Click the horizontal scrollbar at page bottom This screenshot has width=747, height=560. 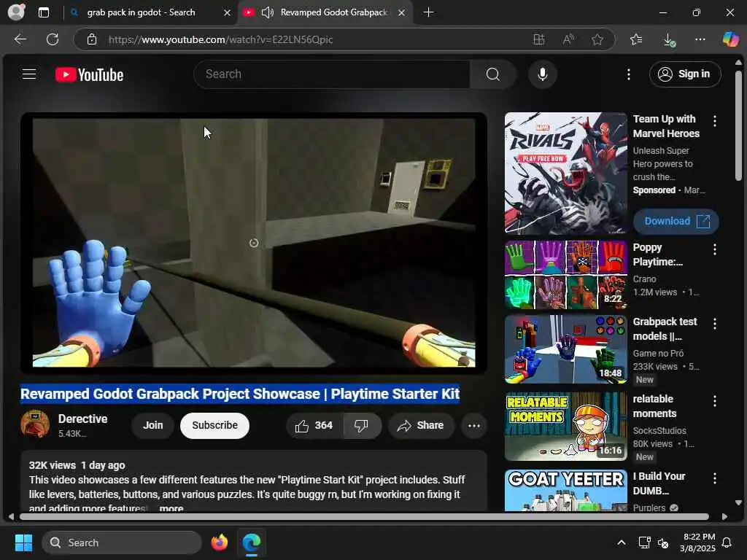[x=364, y=517]
